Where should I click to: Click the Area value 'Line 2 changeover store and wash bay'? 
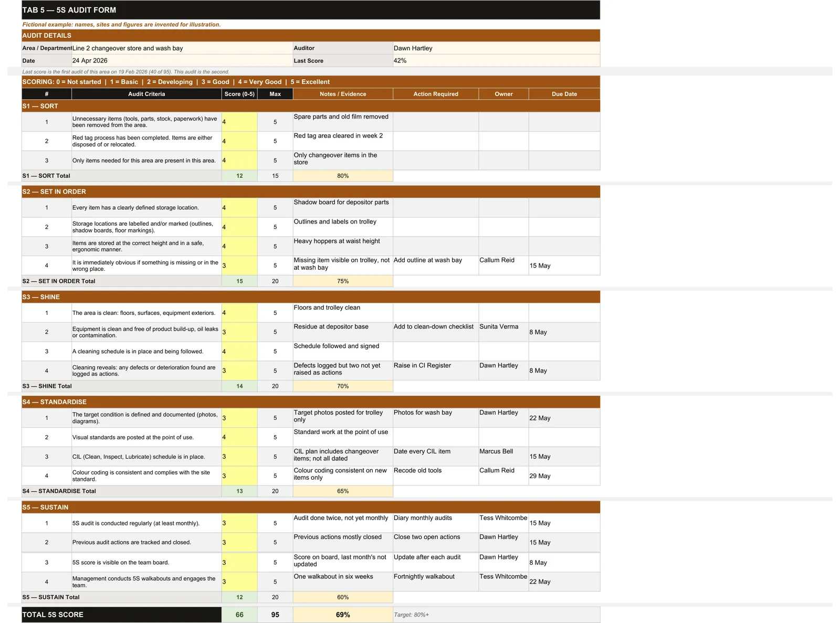(182, 48)
